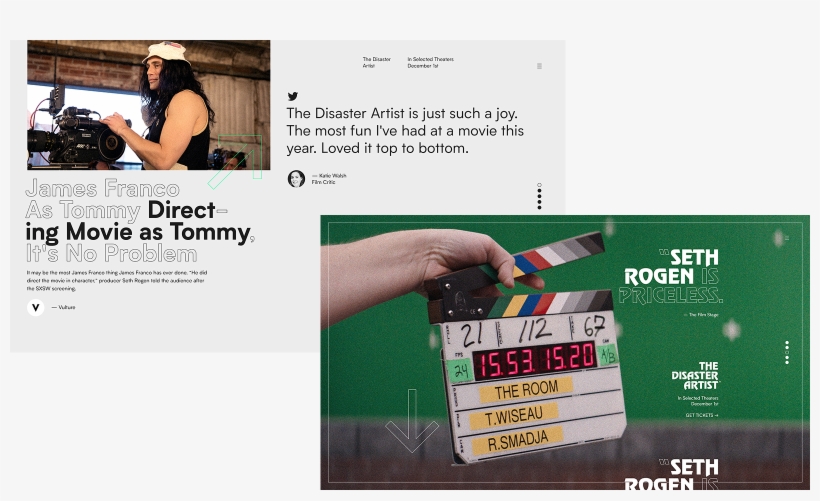Open the Vulture source attribution text
The height and width of the screenshot is (501, 820).
tap(64, 307)
